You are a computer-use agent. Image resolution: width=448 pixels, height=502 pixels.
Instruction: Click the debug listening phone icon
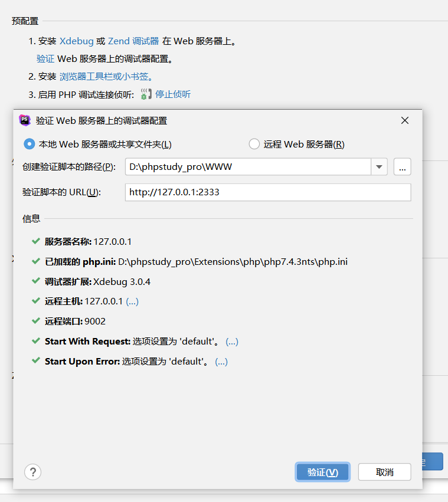coord(146,94)
